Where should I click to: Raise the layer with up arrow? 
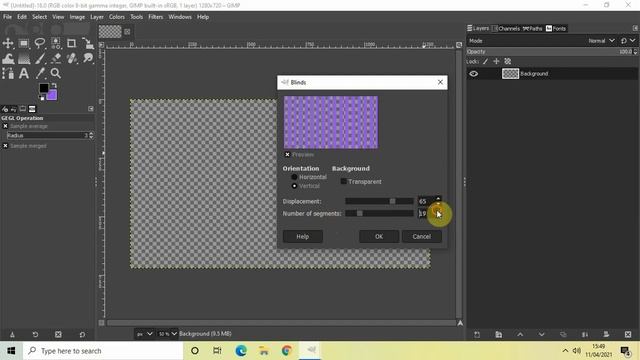[x=520, y=334]
